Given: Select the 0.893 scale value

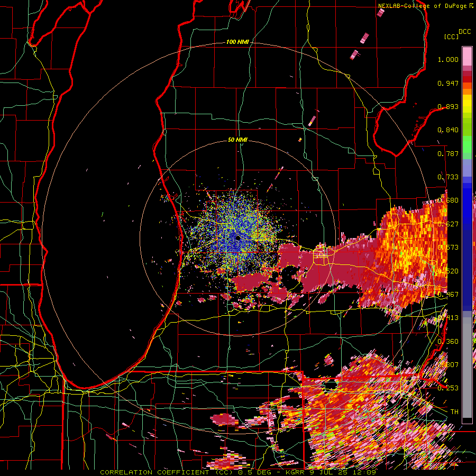Looking at the screenshot, I should [448, 106].
